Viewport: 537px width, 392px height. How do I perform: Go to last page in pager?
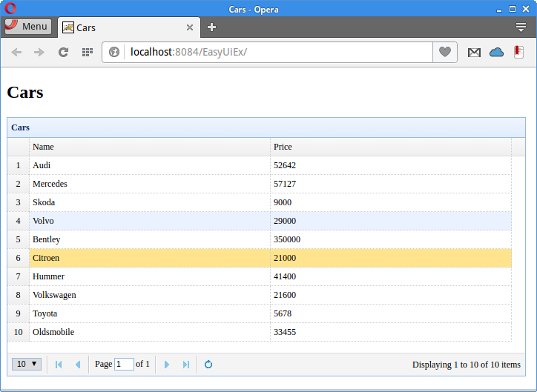coord(186,365)
